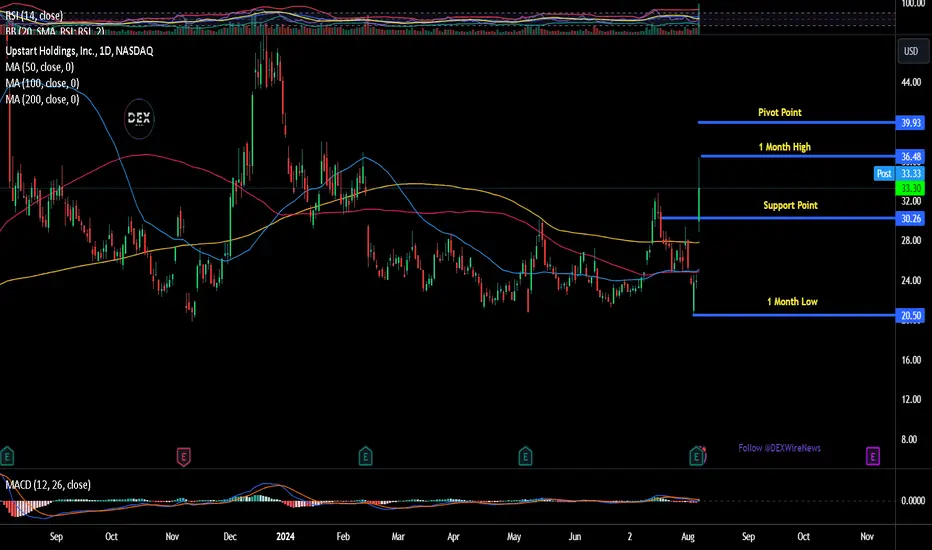
Task: Click the green earnings marker below February
Action: [x=366, y=456]
